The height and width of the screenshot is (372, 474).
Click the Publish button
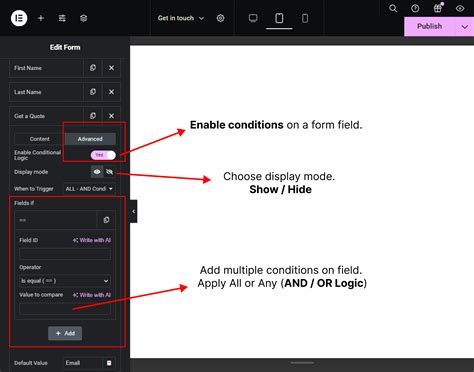430,27
